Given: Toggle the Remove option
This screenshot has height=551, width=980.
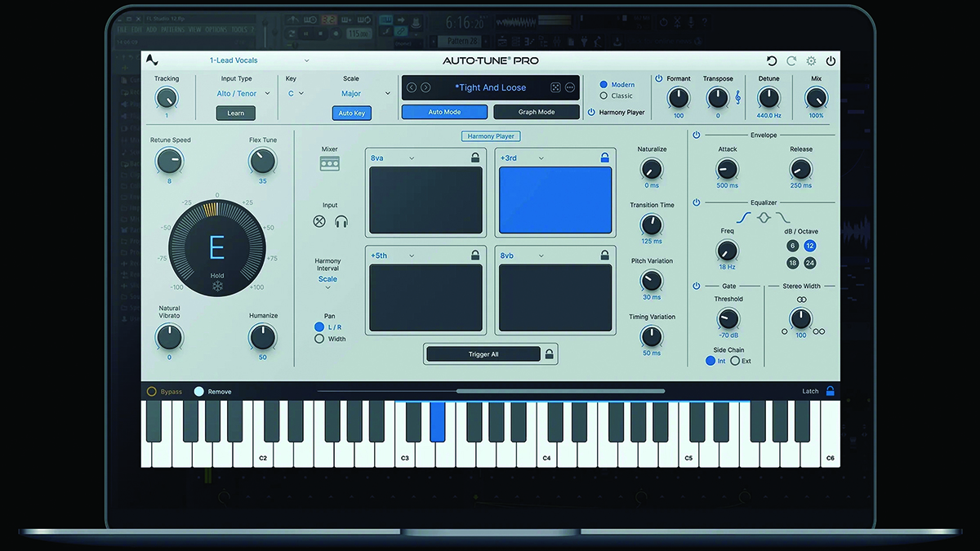Looking at the screenshot, I should [198, 392].
